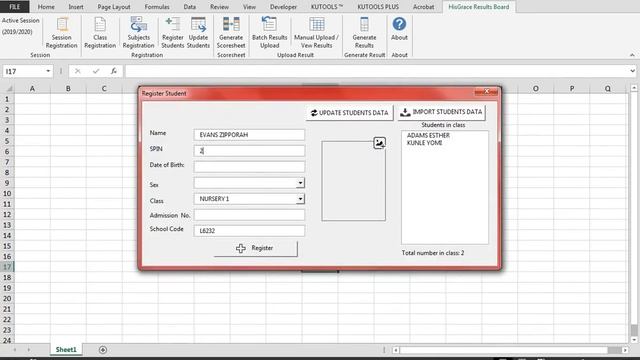Screen dimensions: 640x360
Task: Click the vertical scrollbar up arrow
Action: [x=634, y=88]
